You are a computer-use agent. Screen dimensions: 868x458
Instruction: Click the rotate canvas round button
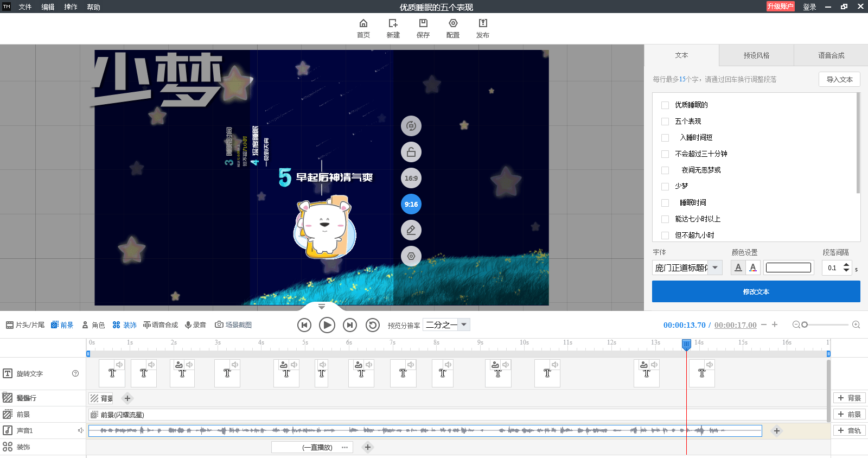pyautogui.click(x=411, y=126)
